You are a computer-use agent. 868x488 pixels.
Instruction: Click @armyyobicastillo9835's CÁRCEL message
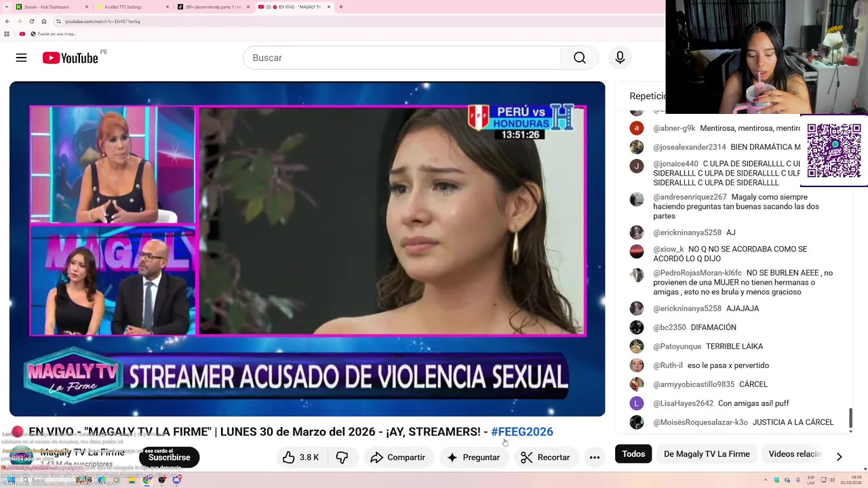coord(753,384)
